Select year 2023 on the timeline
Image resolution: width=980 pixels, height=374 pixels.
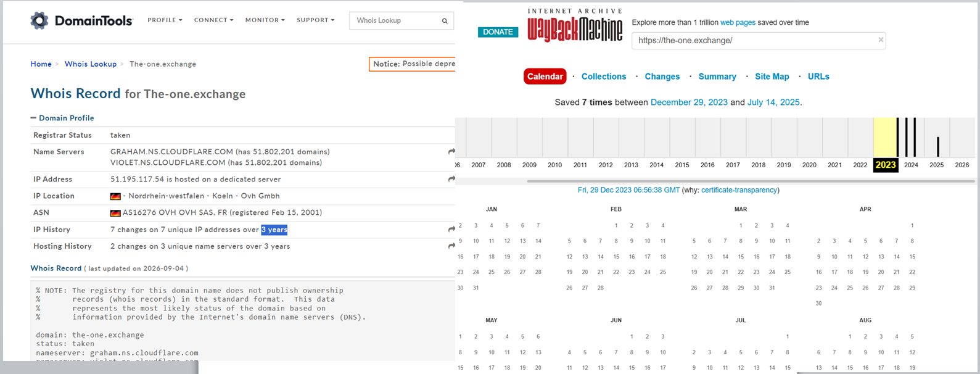(x=886, y=165)
